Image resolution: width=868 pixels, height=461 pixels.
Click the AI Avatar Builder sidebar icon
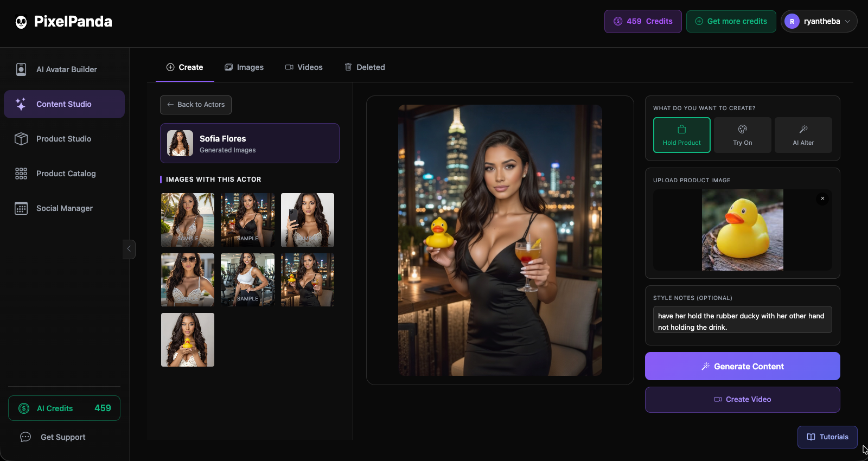21,69
